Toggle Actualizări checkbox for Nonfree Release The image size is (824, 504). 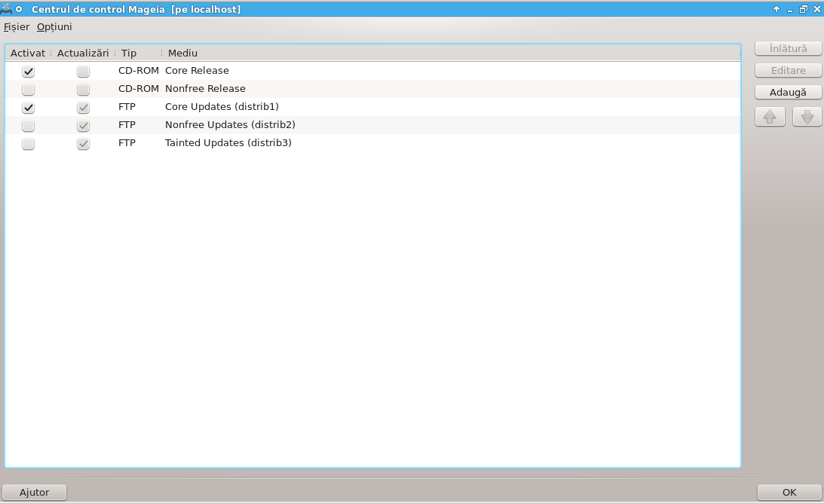[x=83, y=89]
